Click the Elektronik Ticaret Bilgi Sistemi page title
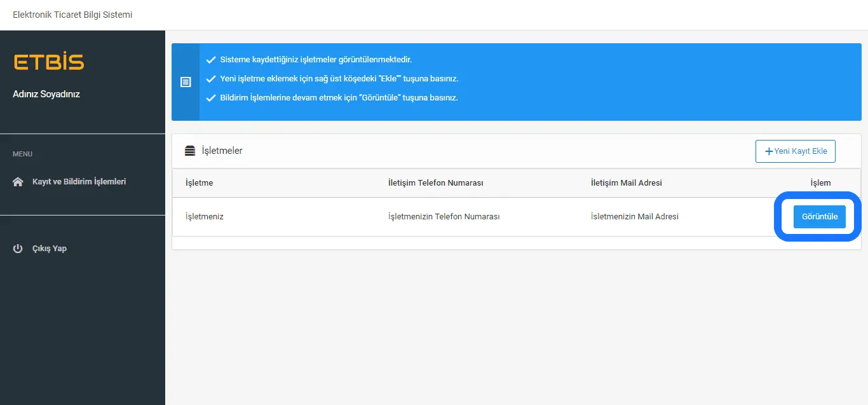868x405 pixels. click(x=72, y=15)
